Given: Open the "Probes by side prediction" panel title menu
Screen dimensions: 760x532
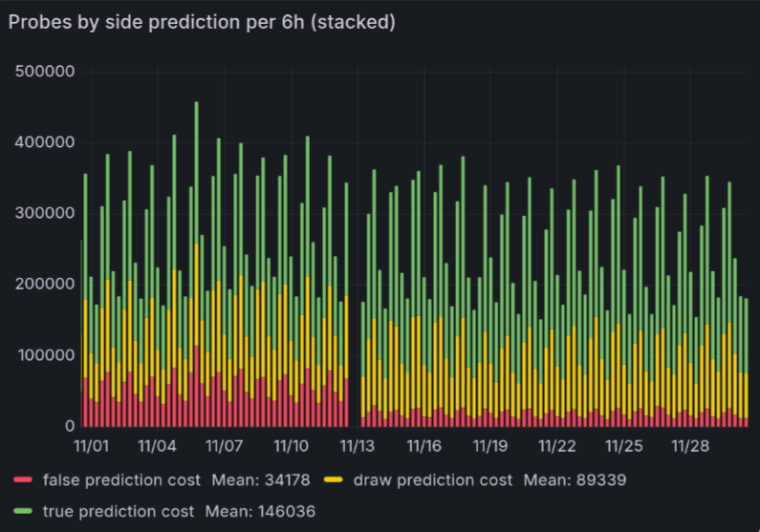Looking at the screenshot, I should 202,23.
